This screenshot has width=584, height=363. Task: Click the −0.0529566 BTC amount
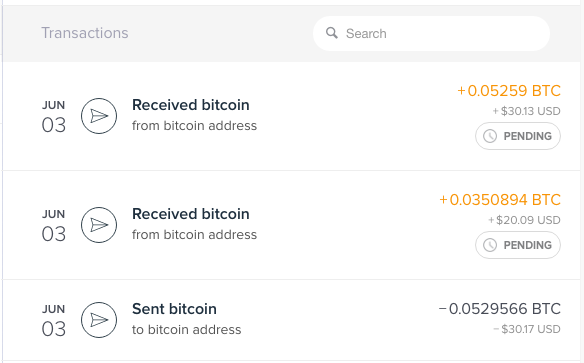click(500, 309)
